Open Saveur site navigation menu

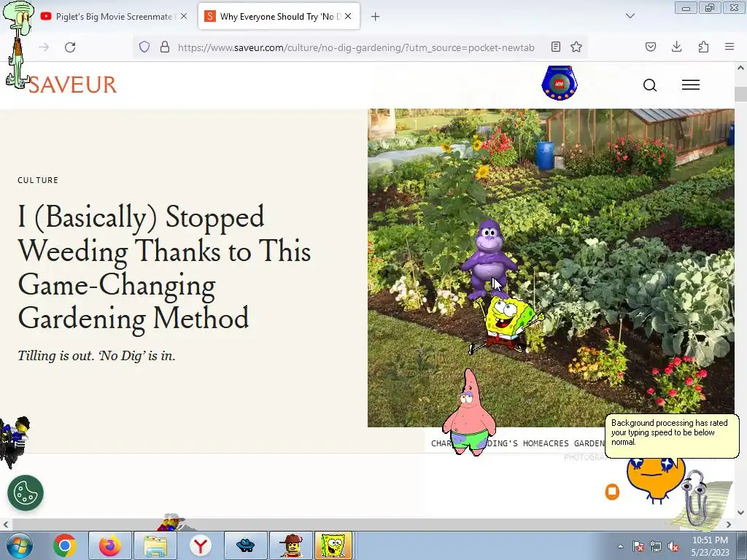(690, 85)
